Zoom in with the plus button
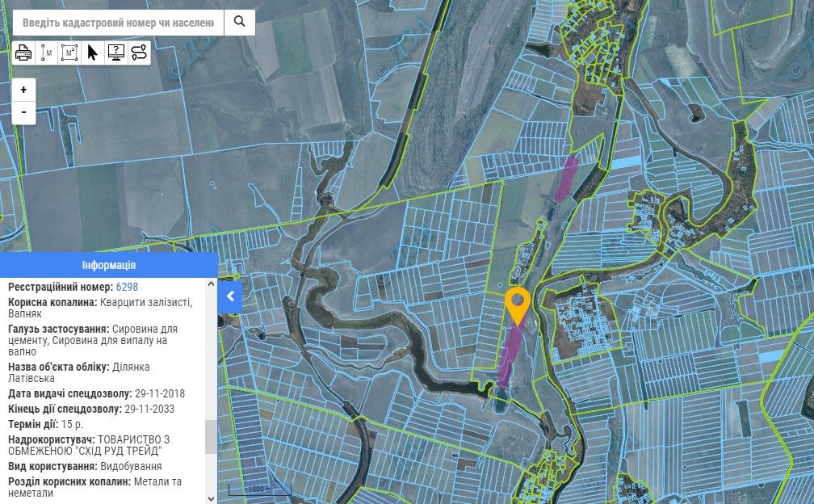Screen dimensions: 814x504 (24, 90)
